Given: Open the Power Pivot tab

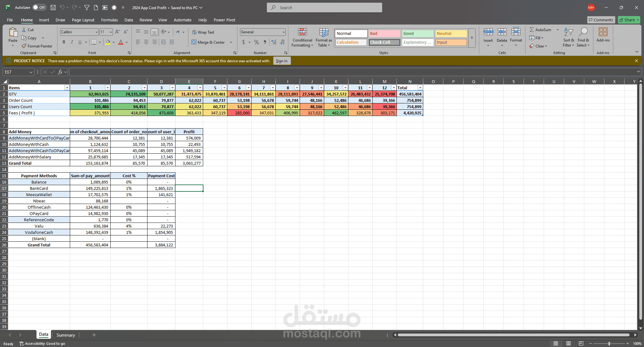Looking at the screenshot, I should [225, 20].
